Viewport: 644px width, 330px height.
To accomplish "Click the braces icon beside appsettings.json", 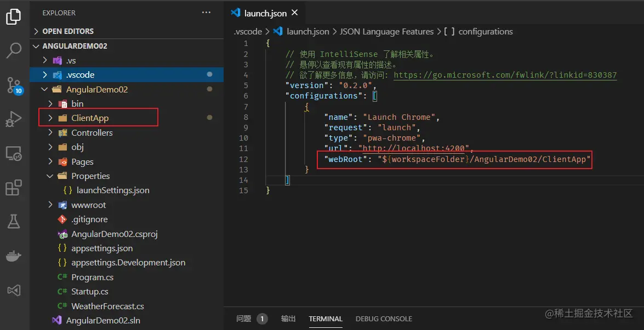I will pos(62,248).
